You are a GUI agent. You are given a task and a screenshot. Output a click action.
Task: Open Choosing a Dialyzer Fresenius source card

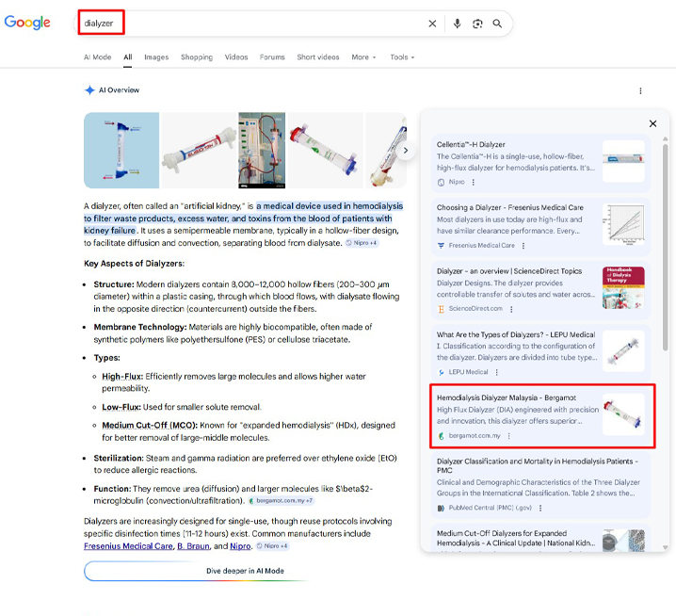[x=540, y=226]
